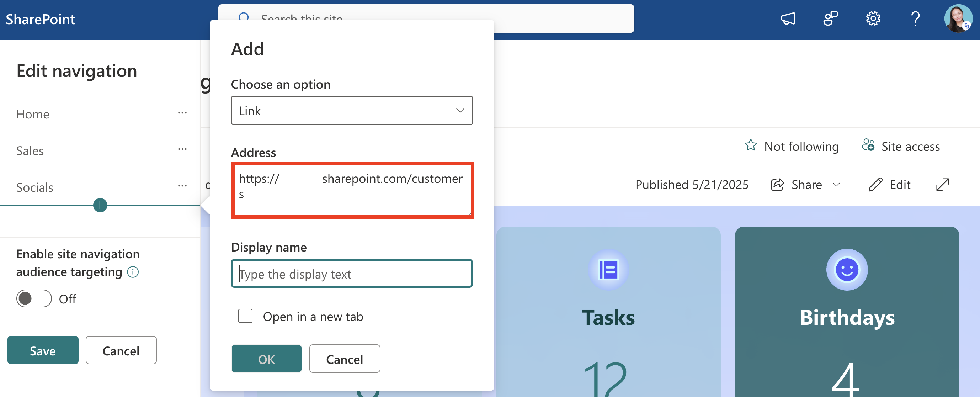The width and height of the screenshot is (980, 397).
Task: Select the Home navigation item
Action: click(33, 114)
